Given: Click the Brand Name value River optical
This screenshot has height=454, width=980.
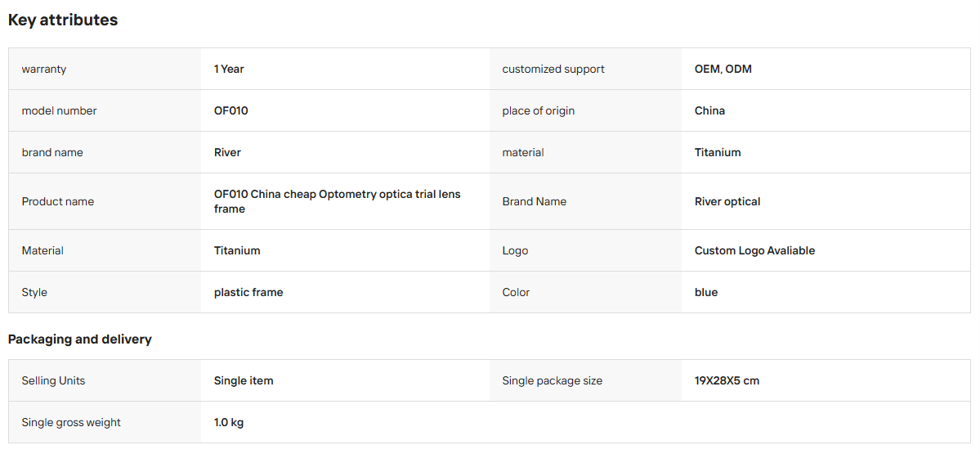Looking at the screenshot, I should (x=727, y=201).
